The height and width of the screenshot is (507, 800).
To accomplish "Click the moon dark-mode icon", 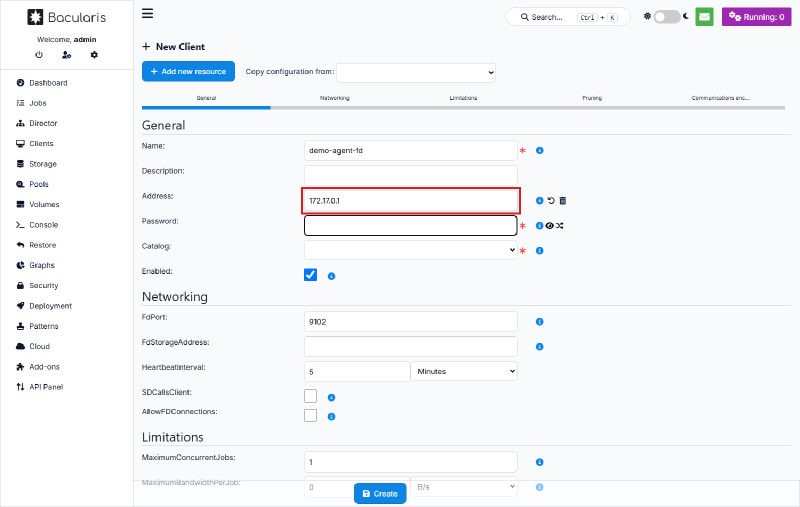I will [x=686, y=16].
